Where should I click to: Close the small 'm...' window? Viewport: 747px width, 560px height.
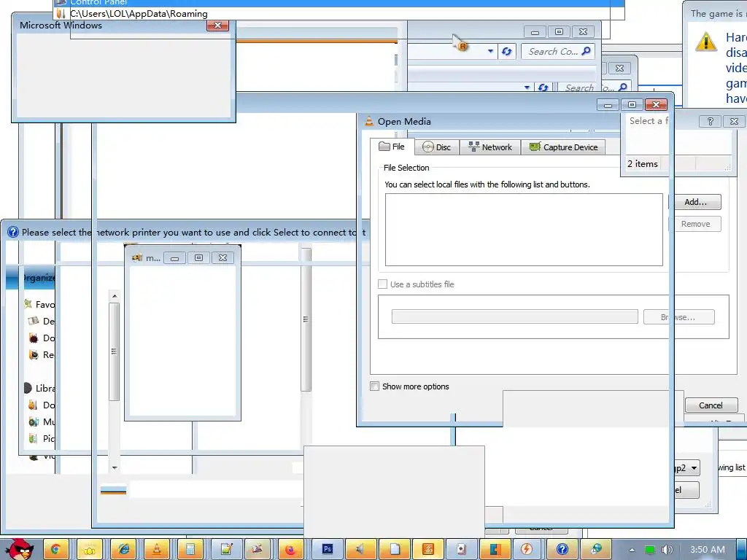(x=222, y=257)
